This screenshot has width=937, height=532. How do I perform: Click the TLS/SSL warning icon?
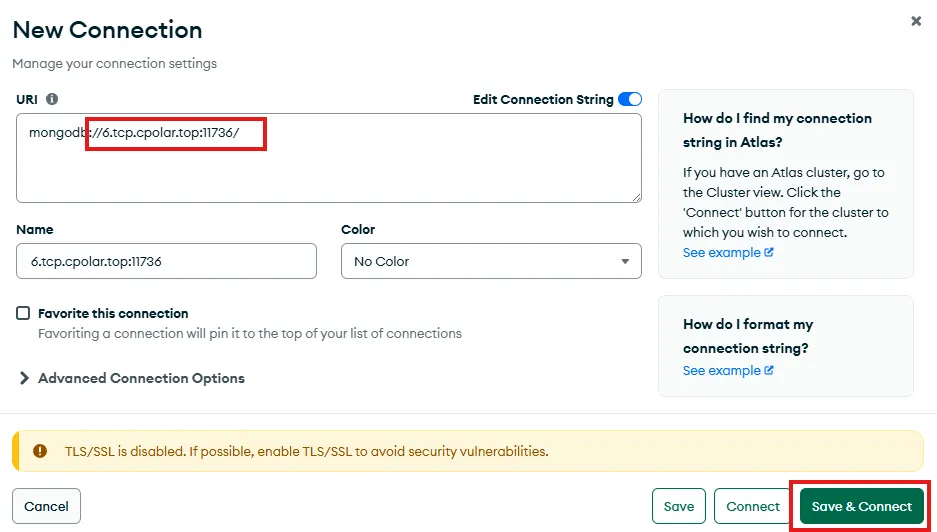[40, 451]
